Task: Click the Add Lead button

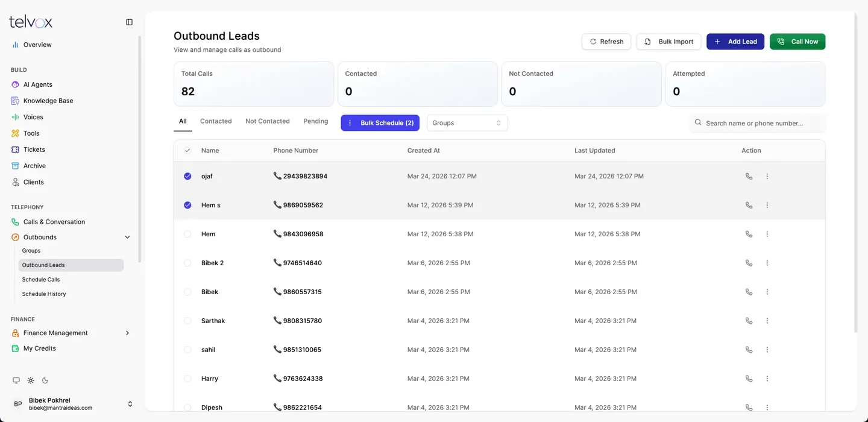Action: [x=735, y=42]
